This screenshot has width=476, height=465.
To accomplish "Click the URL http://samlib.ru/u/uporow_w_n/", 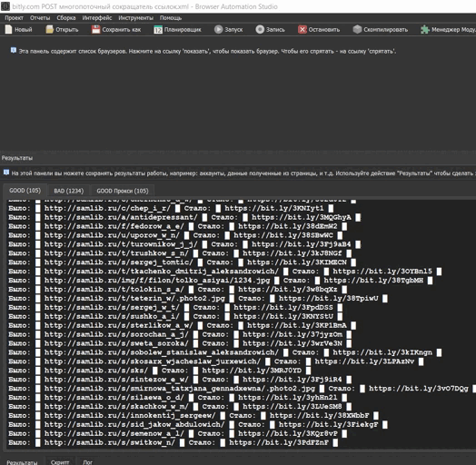I will click(x=112, y=235).
